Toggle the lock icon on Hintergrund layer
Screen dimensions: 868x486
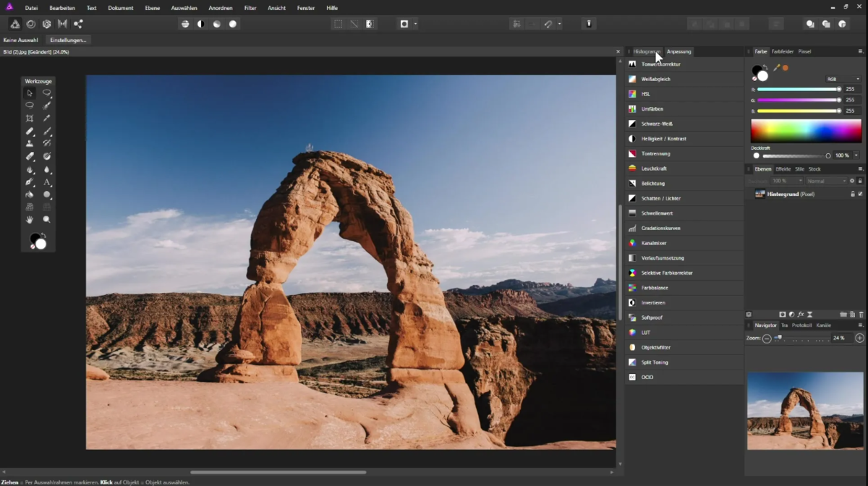852,194
